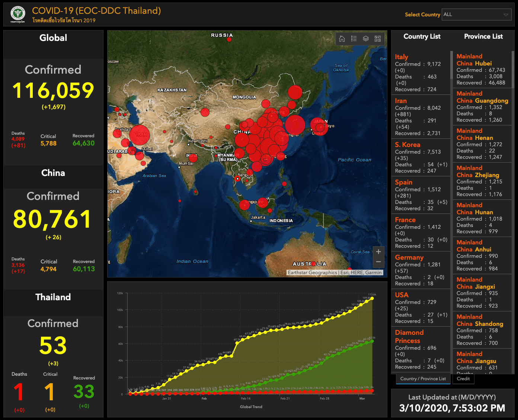Open the map layers stack icon
Image resolution: width=518 pixels, height=420 pixels.
pyautogui.click(x=366, y=39)
